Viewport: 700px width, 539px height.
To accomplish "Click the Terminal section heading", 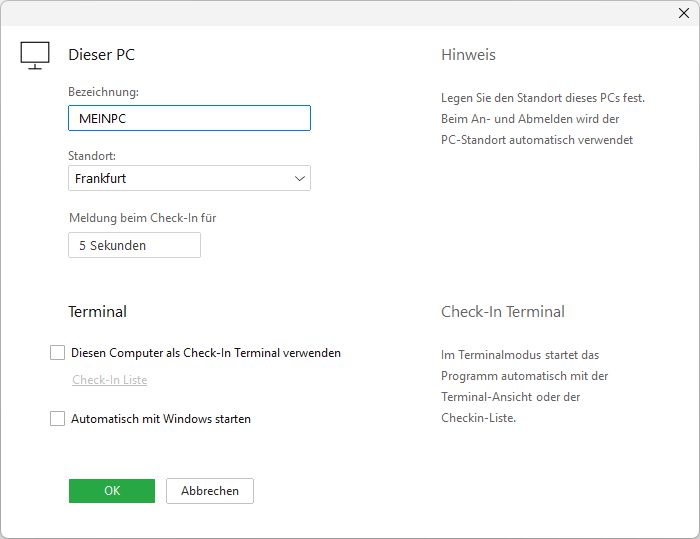I will (x=97, y=312).
